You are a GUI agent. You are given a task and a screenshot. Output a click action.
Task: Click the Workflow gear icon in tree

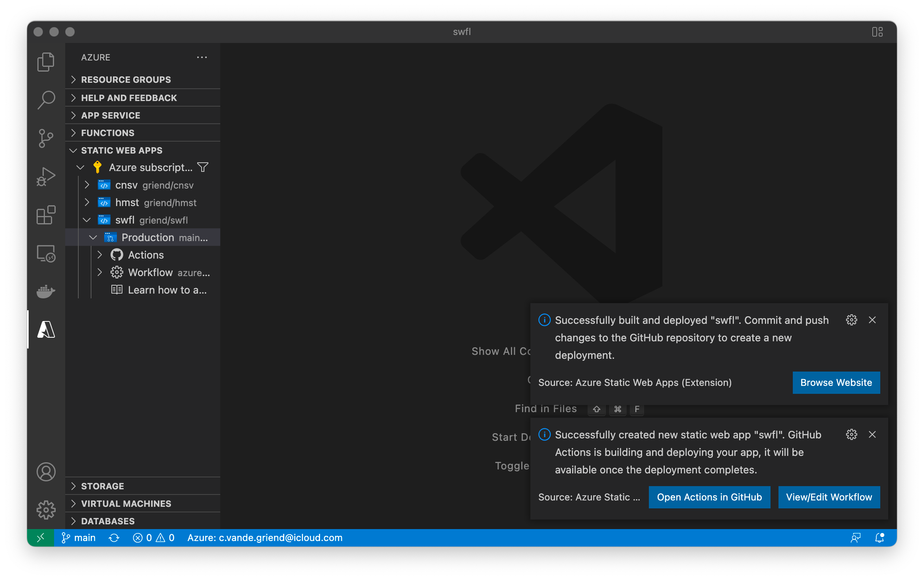click(x=117, y=272)
